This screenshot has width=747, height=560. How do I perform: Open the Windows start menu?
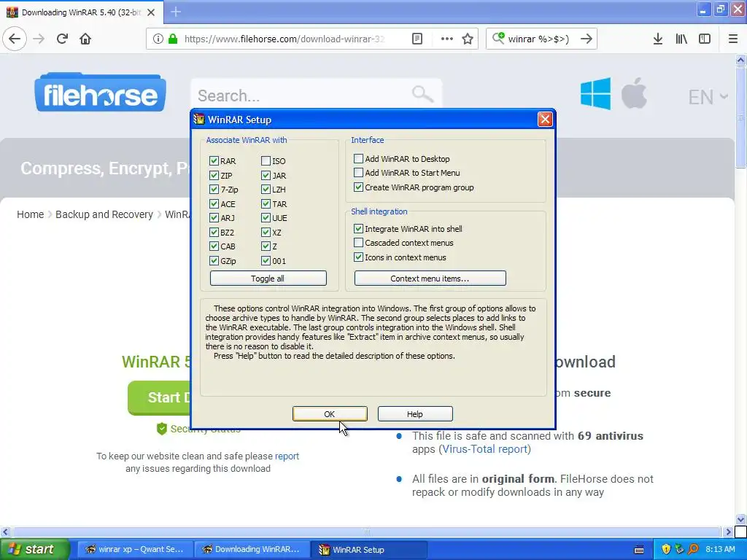pos(34,549)
